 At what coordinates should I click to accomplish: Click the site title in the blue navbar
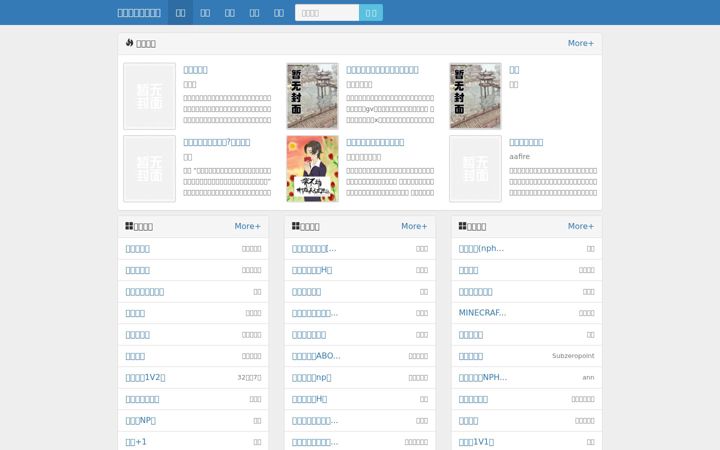pos(139,13)
